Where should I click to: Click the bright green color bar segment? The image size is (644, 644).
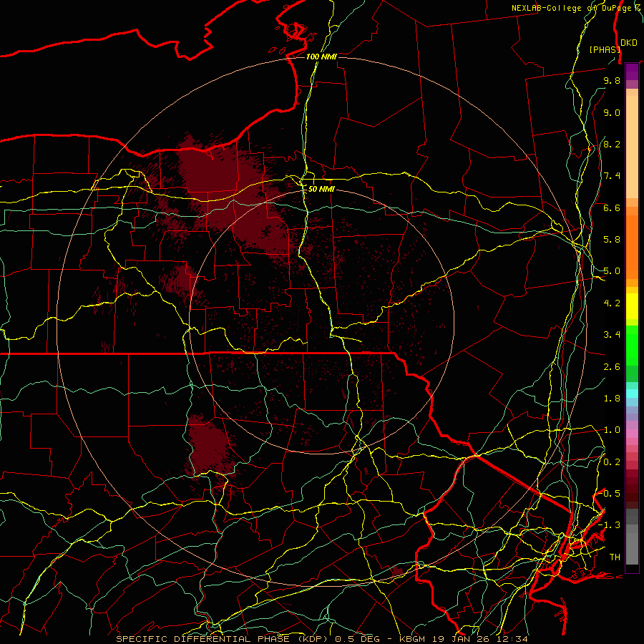pyautogui.click(x=632, y=345)
